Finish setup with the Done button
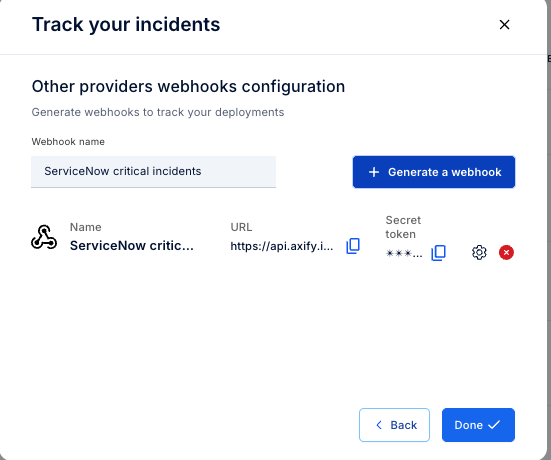Viewport: 551px width, 460px height. [478, 425]
